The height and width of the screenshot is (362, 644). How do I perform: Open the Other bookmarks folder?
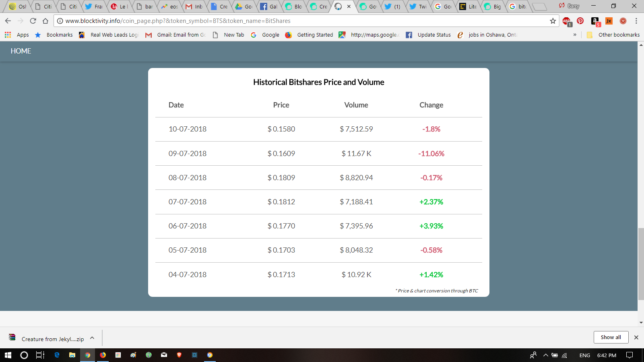(613, 35)
